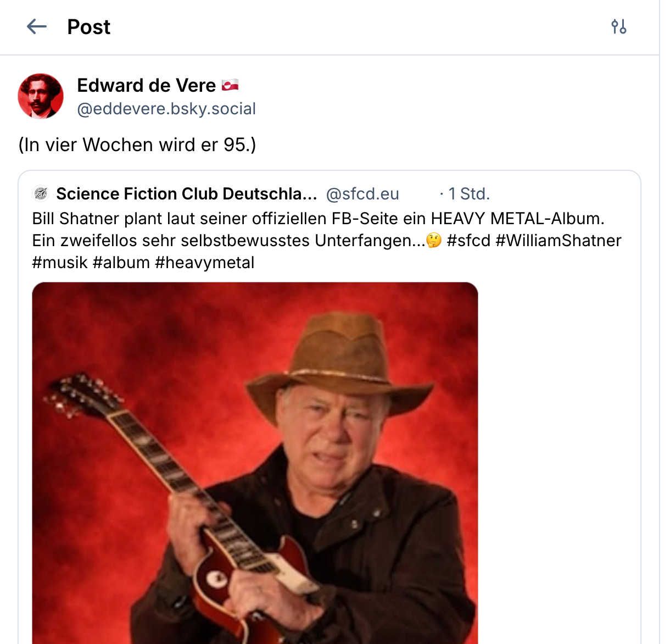This screenshot has width=670, height=644.
Task: Click the small SFCD club avatar
Action: [x=41, y=194]
